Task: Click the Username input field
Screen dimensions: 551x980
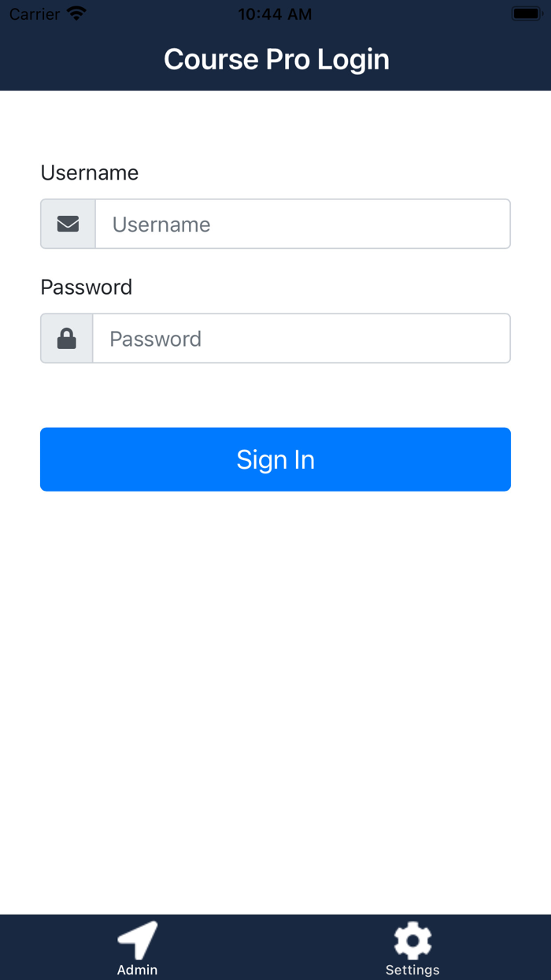Action: click(x=302, y=224)
